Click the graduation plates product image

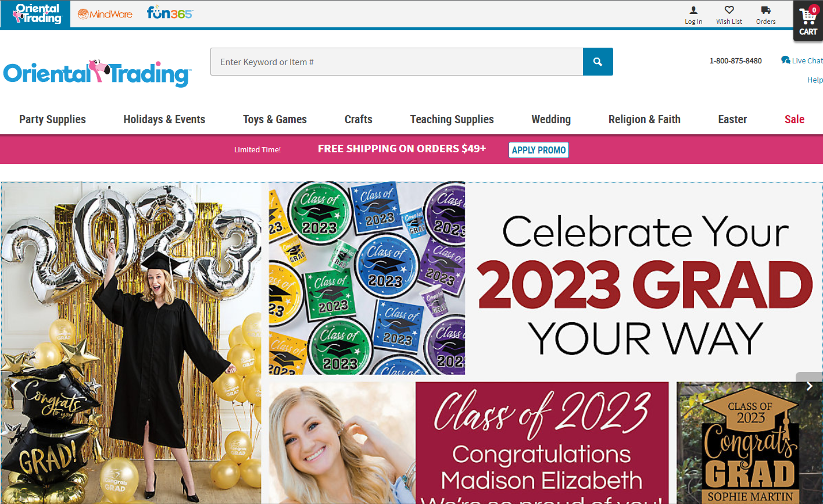click(x=367, y=278)
